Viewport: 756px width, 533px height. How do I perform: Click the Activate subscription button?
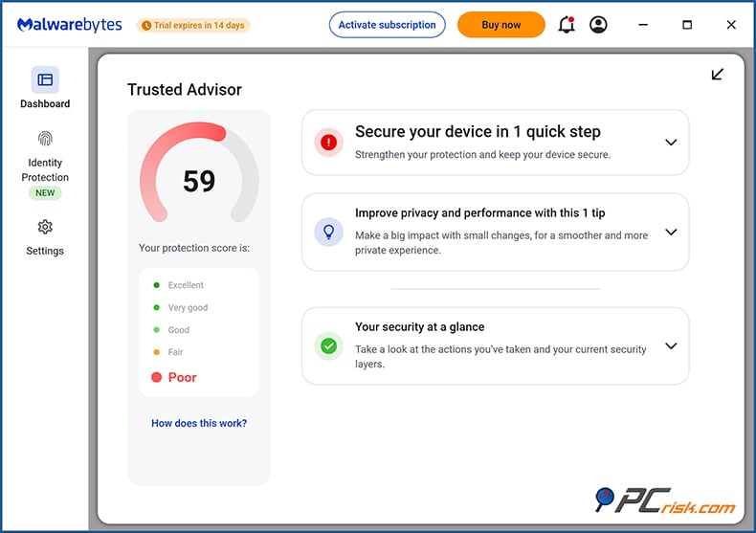pos(388,25)
